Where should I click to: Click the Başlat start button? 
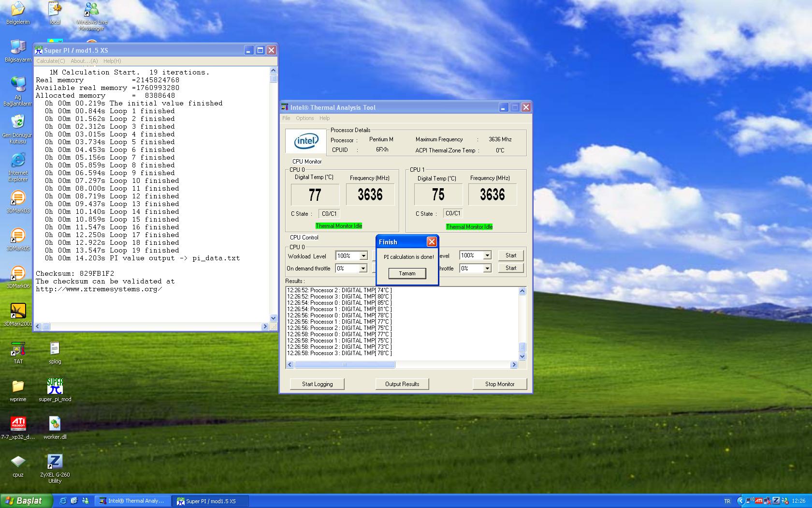tap(26, 501)
